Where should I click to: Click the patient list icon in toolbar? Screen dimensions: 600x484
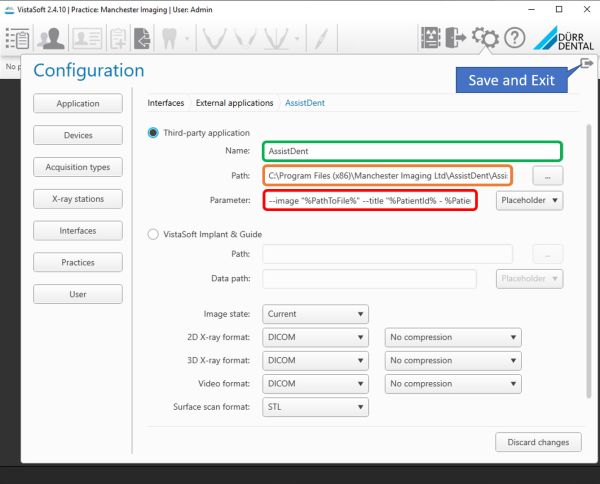17,38
